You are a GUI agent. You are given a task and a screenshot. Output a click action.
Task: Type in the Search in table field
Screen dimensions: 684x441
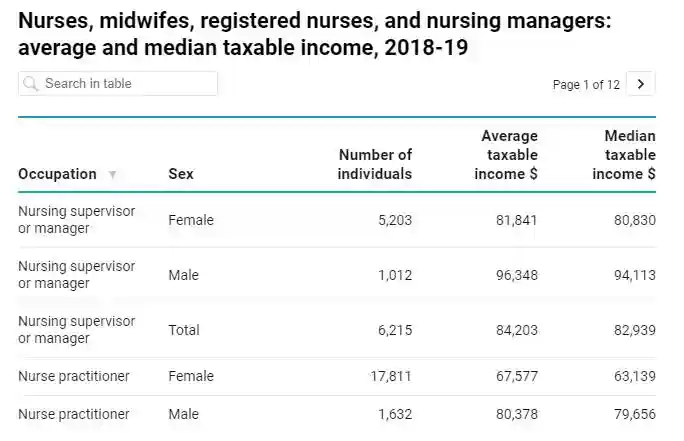[125, 84]
